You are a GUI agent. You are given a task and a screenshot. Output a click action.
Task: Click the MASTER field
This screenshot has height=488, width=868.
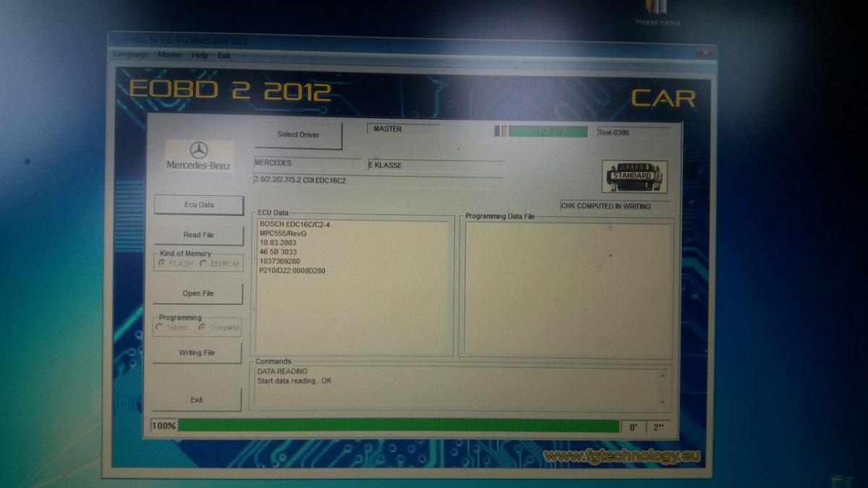(404, 129)
